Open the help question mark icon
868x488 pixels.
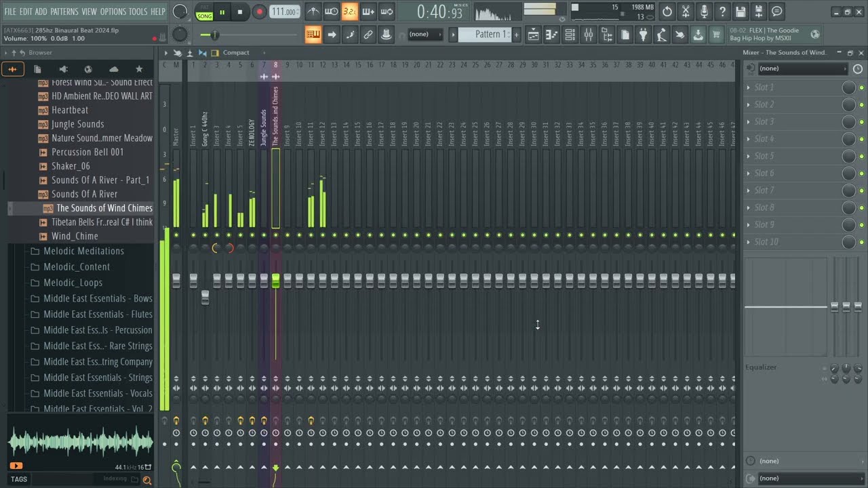click(722, 12)
